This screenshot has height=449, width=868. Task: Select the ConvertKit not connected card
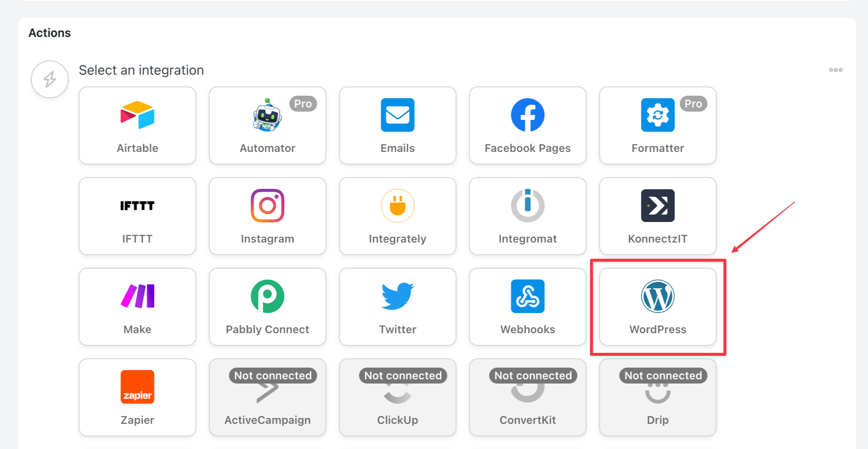tap(528, 397)
